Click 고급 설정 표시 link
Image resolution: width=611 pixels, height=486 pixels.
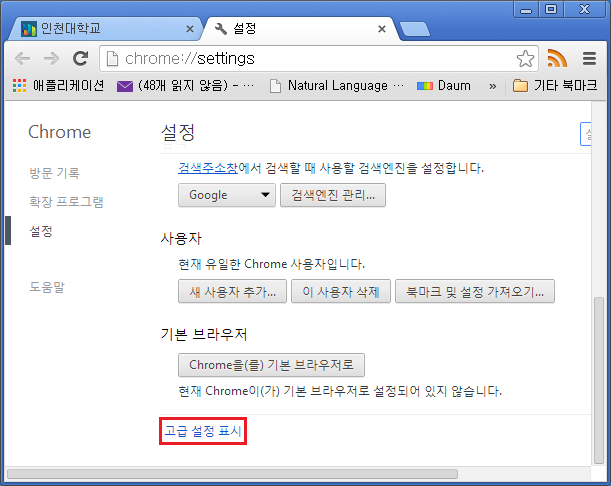tap(203, 431)
